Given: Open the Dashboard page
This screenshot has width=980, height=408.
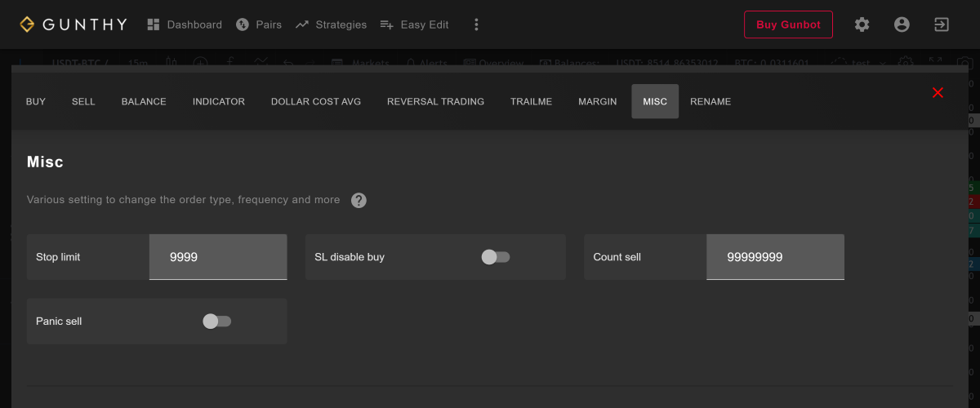Looking at the screenshot, I should pos(185,24).
